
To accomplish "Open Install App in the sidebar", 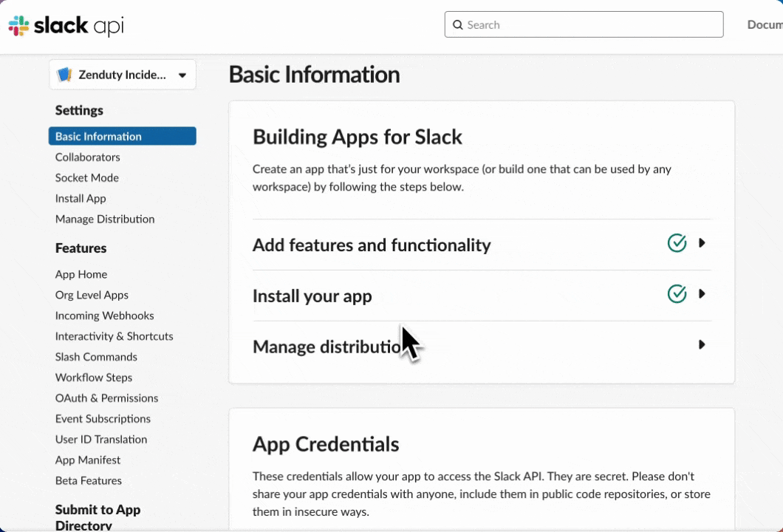I will 81,198.
